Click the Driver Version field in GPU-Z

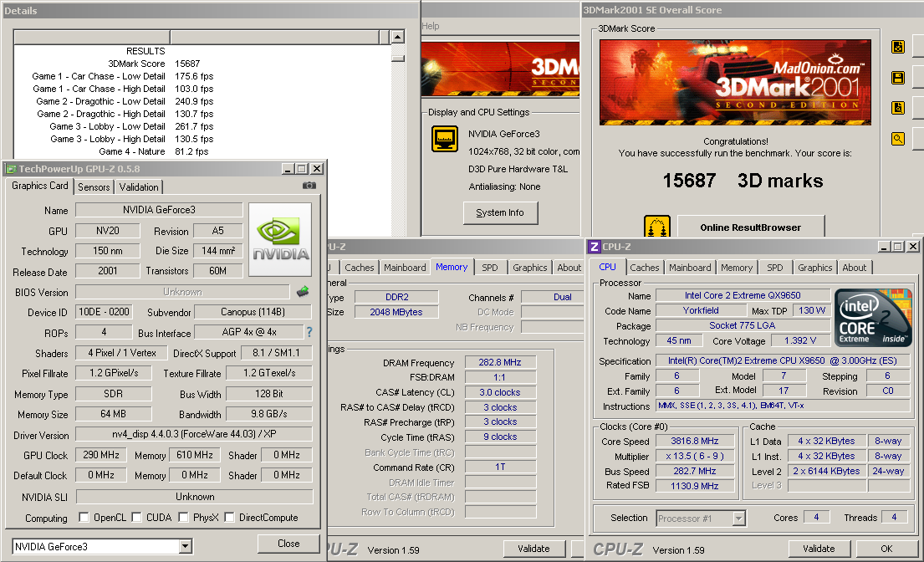pyautogui.click(x=194, y=434)
